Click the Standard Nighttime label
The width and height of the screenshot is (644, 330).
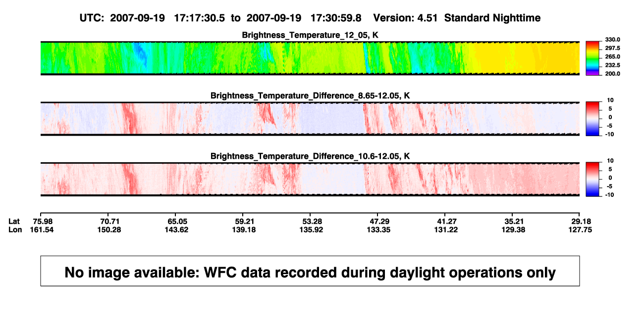click(x=492, y=18)
